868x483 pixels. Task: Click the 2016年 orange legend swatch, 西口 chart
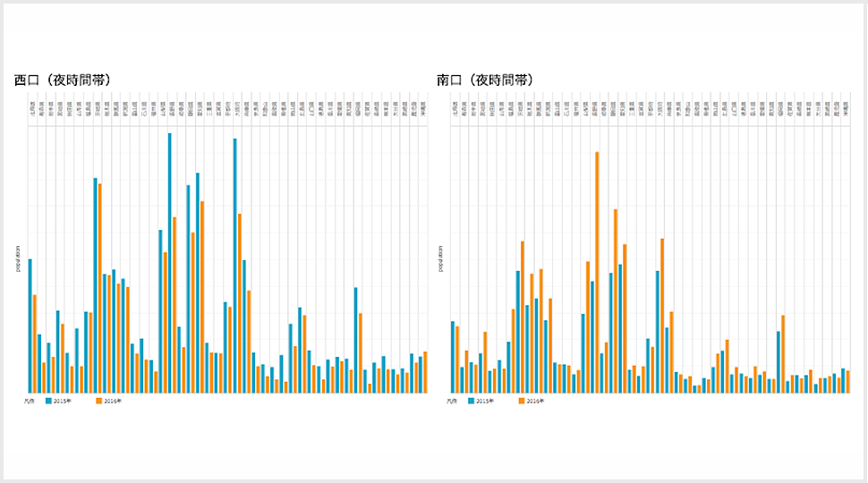(98, 401)
